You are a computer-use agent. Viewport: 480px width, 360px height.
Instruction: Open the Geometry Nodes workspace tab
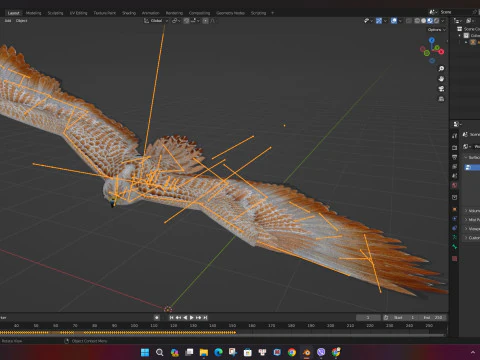230,13
